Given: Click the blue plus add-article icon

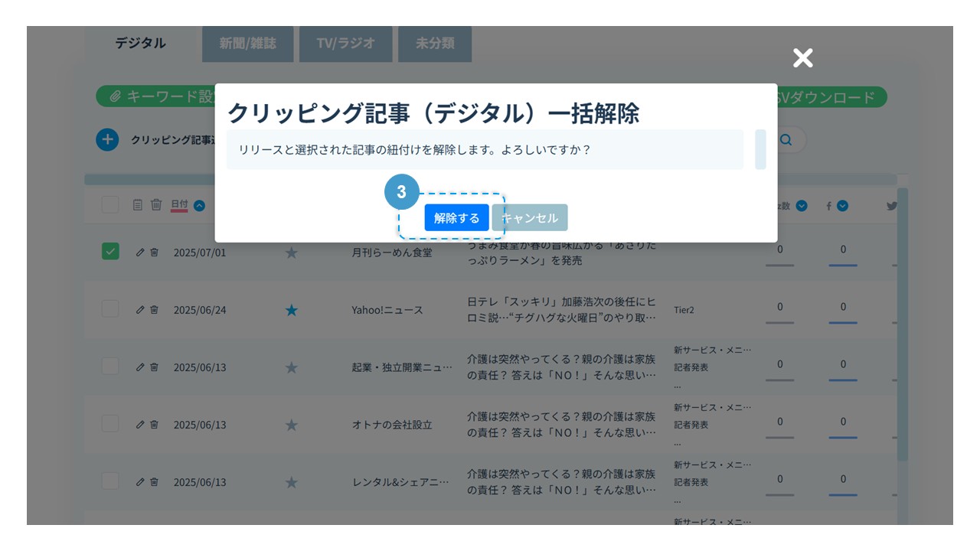Looking at the screenshot, I should [x=107, y=140].
